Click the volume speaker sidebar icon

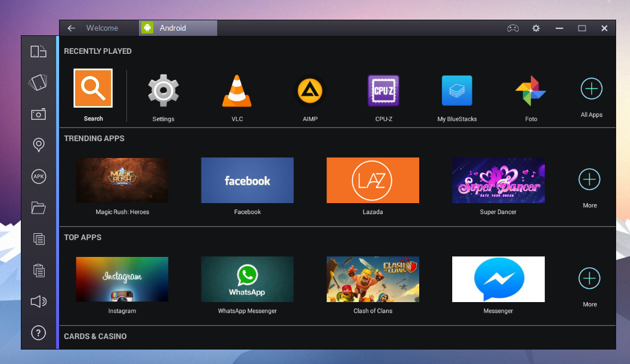39,302
